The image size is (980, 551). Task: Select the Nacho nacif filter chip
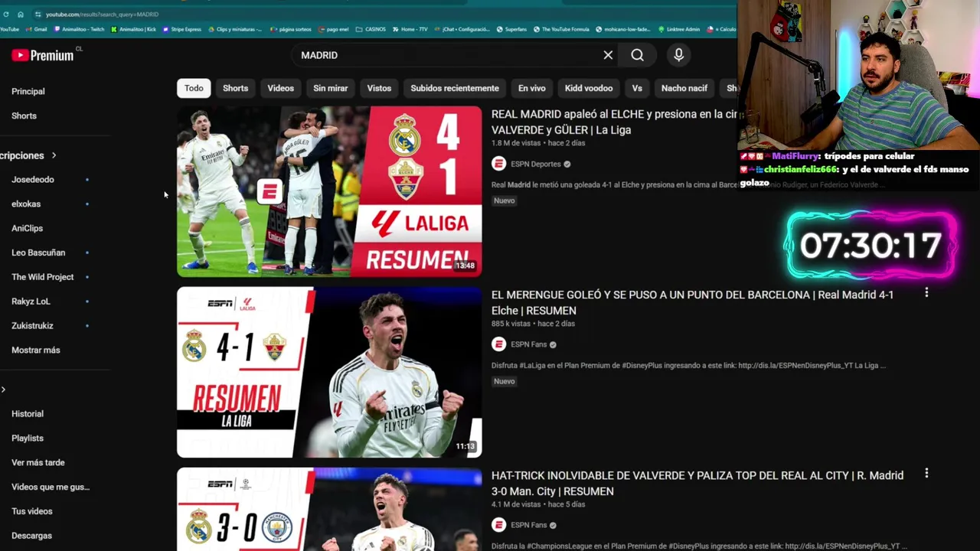684,88
